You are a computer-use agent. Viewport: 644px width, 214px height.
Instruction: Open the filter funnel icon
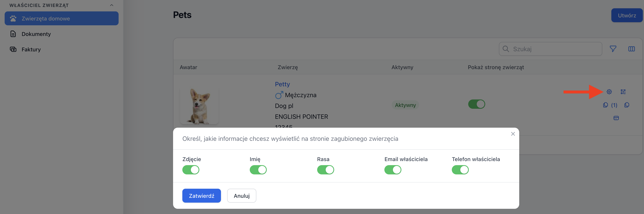[x=613, y=49]
